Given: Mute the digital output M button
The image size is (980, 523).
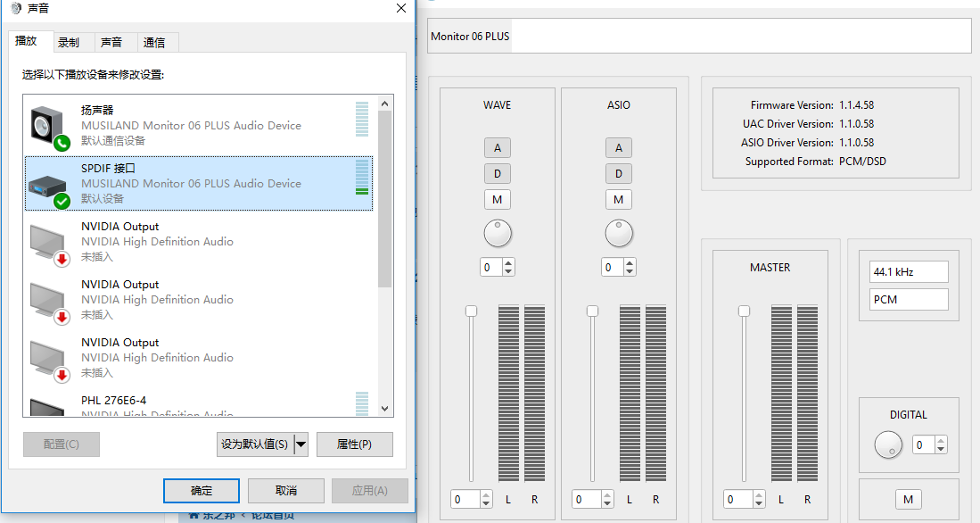Looking at the screenshot, I should pyautogui.click(x=908, y=500).
